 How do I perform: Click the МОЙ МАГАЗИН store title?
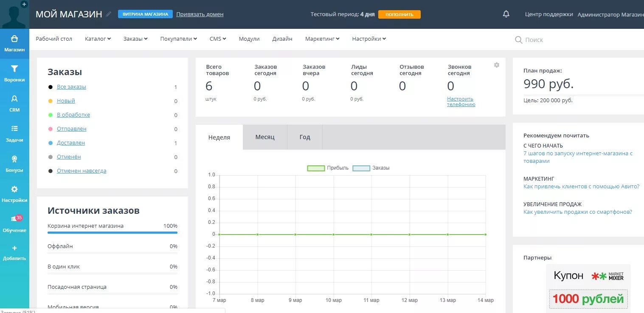(69, 14)
